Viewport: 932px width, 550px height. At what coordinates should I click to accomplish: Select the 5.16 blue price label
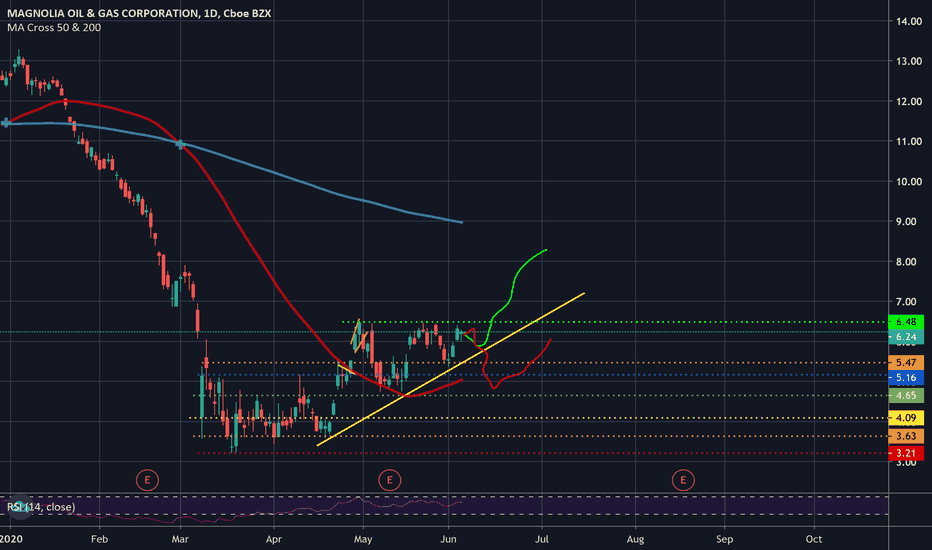click(x=906, y=378)
